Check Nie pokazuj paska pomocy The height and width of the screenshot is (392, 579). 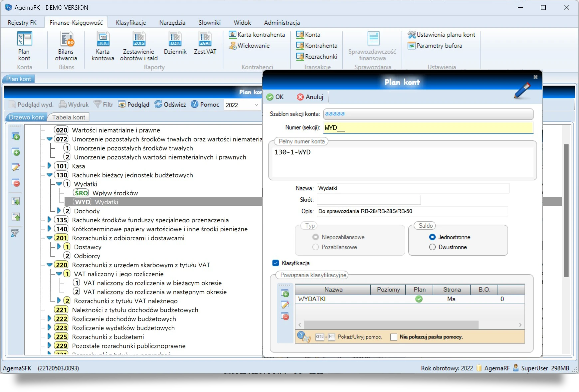tap(394, 337)
